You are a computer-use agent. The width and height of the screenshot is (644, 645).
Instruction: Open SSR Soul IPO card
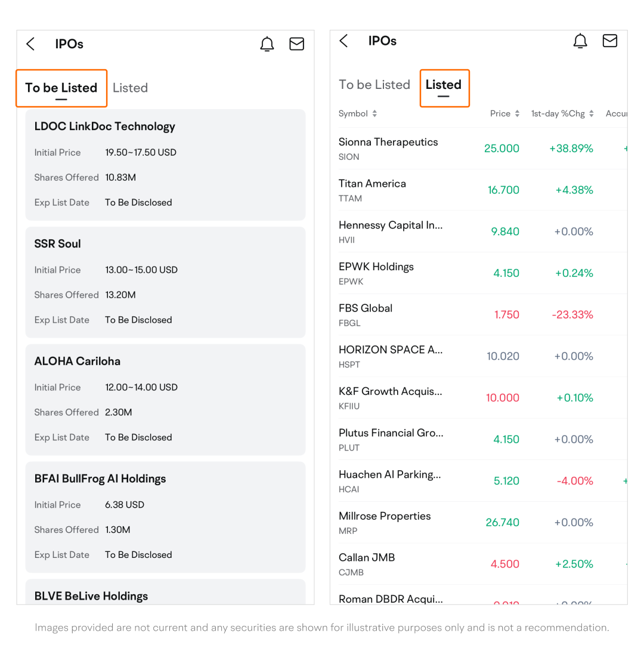[165, 282]
